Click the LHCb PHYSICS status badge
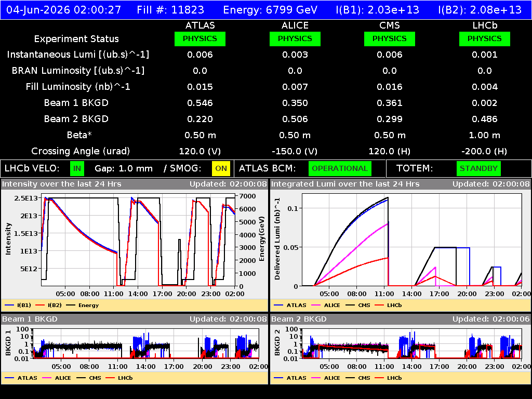Viewport: 532px width, 399px height. 485,38
